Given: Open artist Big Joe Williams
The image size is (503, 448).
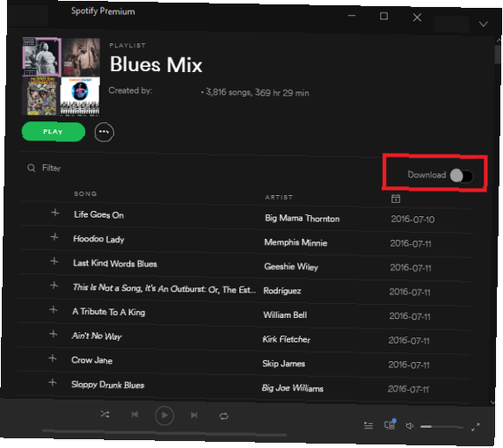Looking at the screenshot, I should pos(293,388).
